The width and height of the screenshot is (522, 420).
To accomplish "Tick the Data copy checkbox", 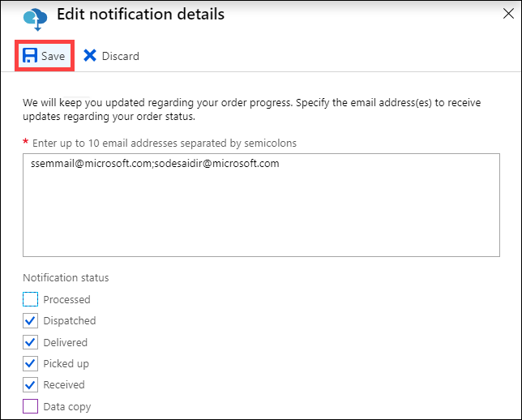I will (30, 406).
